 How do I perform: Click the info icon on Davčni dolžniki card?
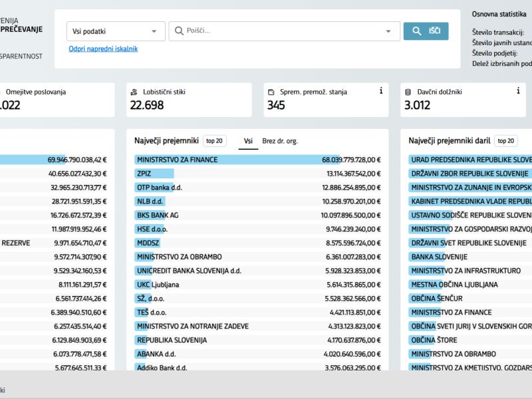[518, 91]
